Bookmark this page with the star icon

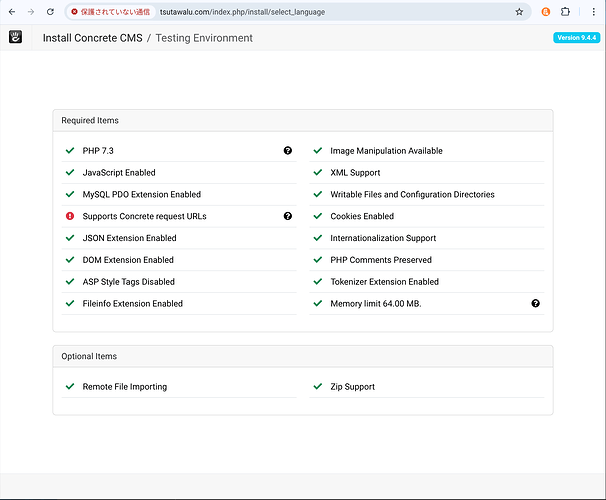pos(519,12)
